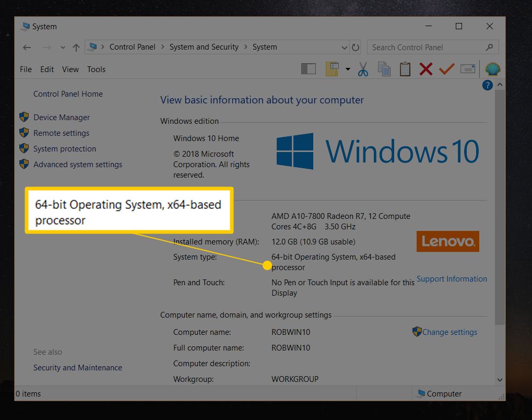This screenshot has height=420, width=532.
Task: Expand chevron after Control Panel breadcrumb
Action: point(162,47)
